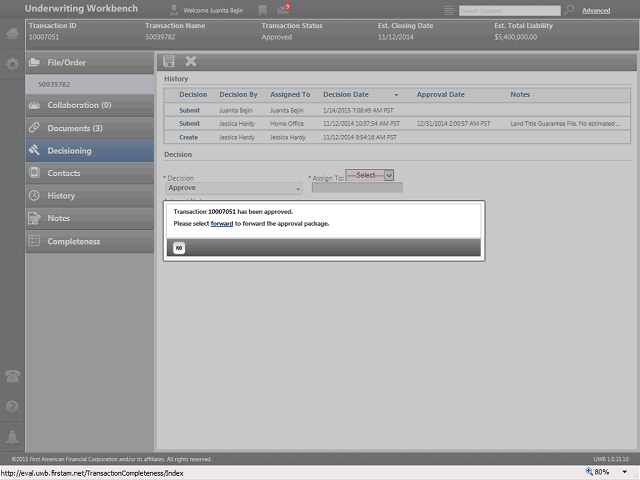The height and width of the screenshot is (480, 640).
Task: Click the Land Title Guarantee note text
Action: click(x=565, y=124)
